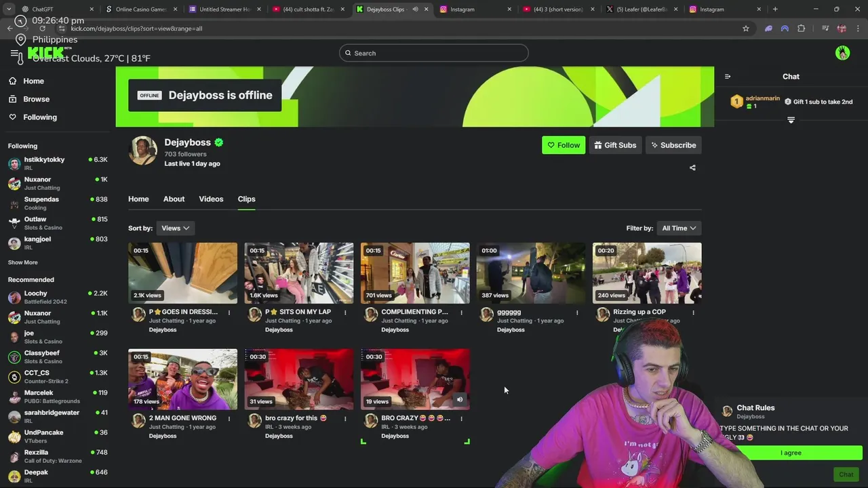Screen dimensions: 868x488
Task: Click the 703 followers text
Action: 185,154
